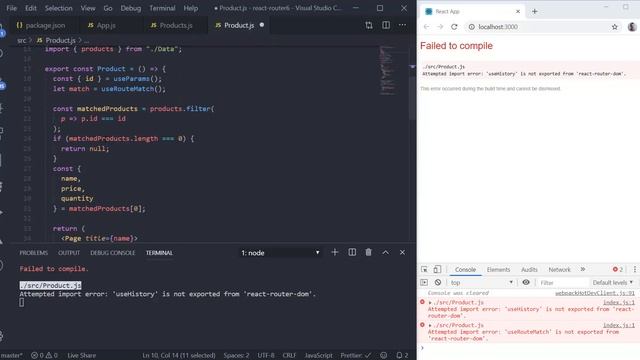Click unsaved dot on Product.js tab
Viewport: 640px width, 360px height.
tap(262, 25)
